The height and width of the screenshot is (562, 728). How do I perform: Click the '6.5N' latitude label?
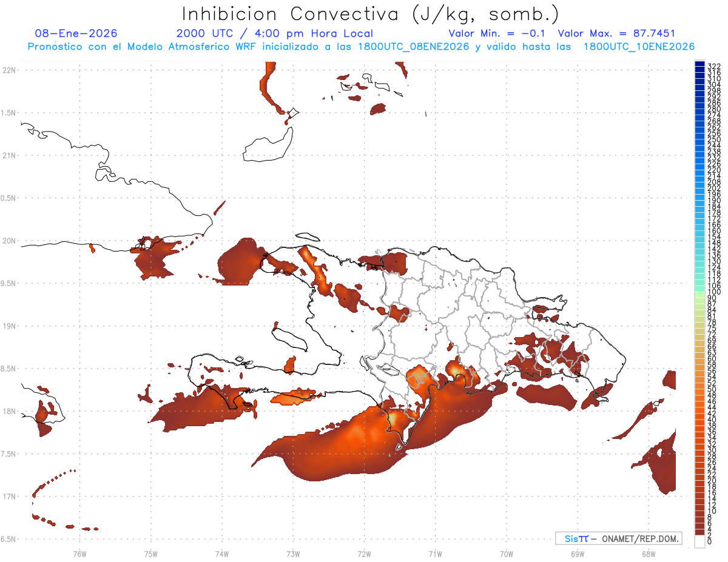pos(9,539)
